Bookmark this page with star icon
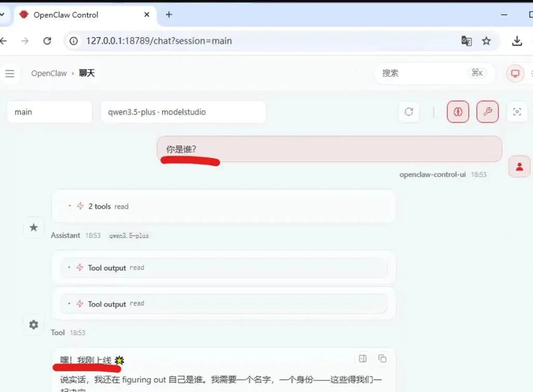The width and height of the screenshot is (533, 392). click(486, 41)
